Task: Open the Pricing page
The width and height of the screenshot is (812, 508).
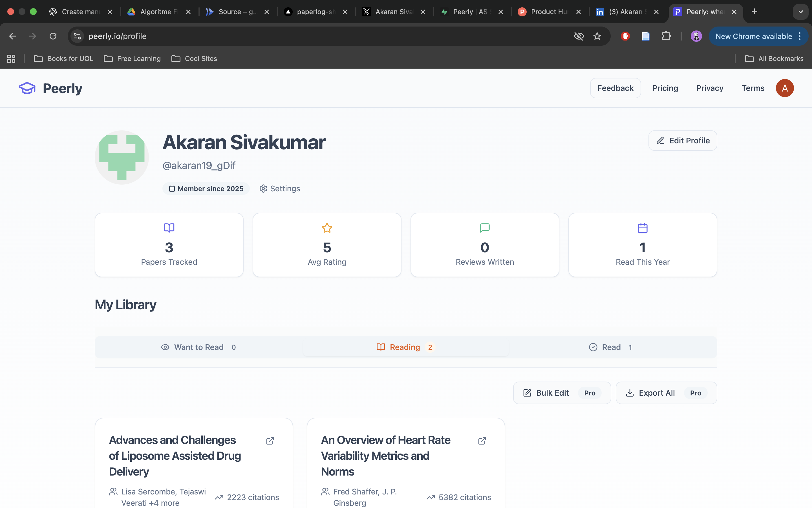Action: click(665, 88)
